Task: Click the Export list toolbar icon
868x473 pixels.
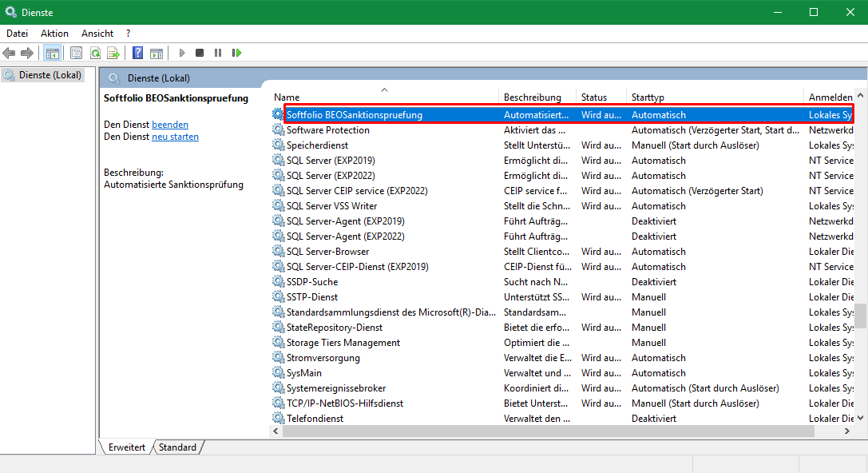Action: [113, 53]
